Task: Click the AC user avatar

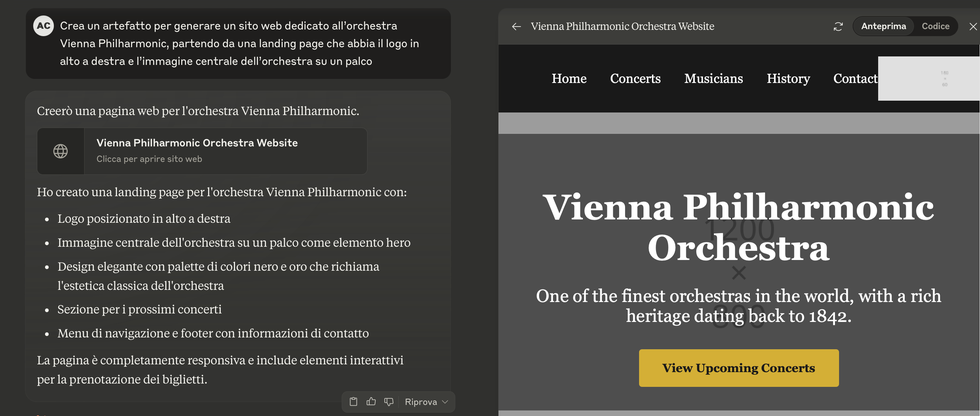Action: pyautogui.click(x=43, y=26)
